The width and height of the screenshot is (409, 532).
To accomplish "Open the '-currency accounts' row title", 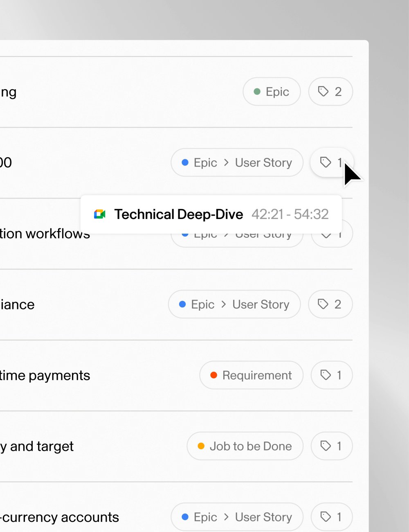I will click(x=60, y=517).
